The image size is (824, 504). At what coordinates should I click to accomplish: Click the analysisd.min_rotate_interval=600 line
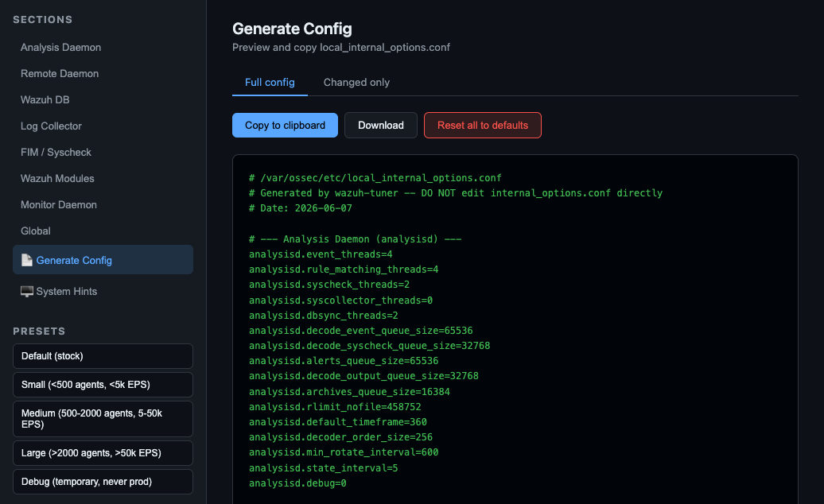click(344, 452)
